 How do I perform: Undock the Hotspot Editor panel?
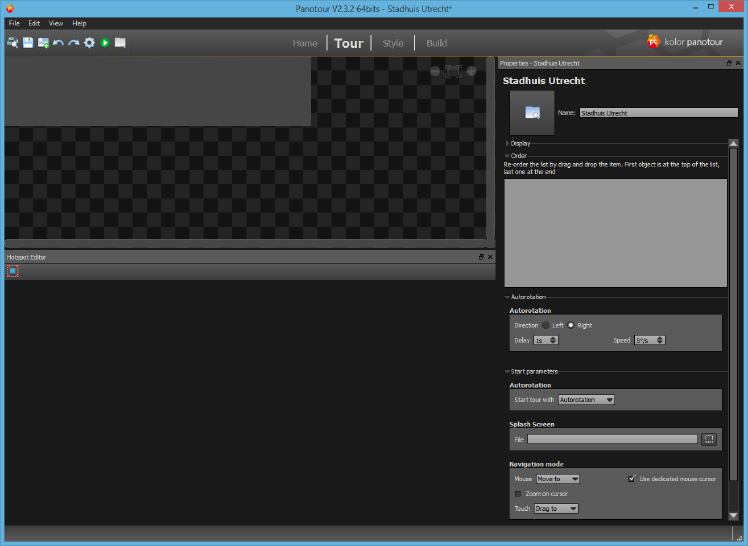(x=481, y=257)
